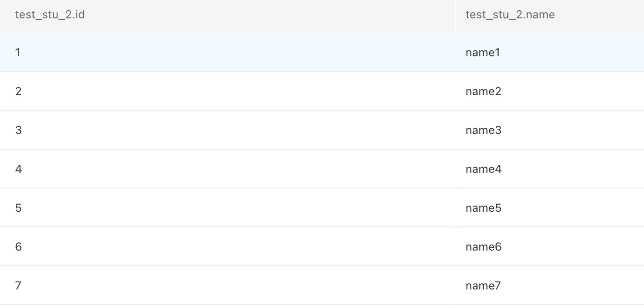Click the highlighted first data row
The image size is (644, 308).
click(322, 52)
